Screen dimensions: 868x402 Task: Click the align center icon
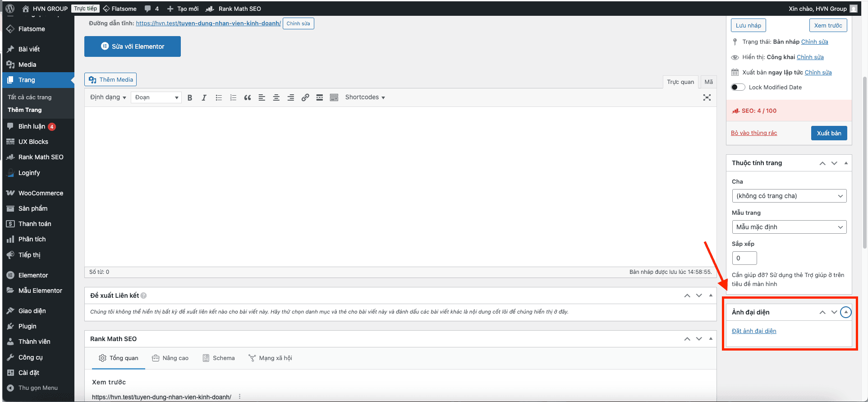[x=276, y=97]
